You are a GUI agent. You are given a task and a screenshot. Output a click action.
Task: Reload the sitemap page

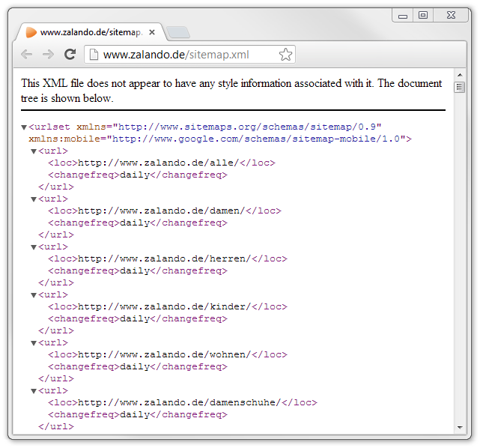(x=70, y=55)
